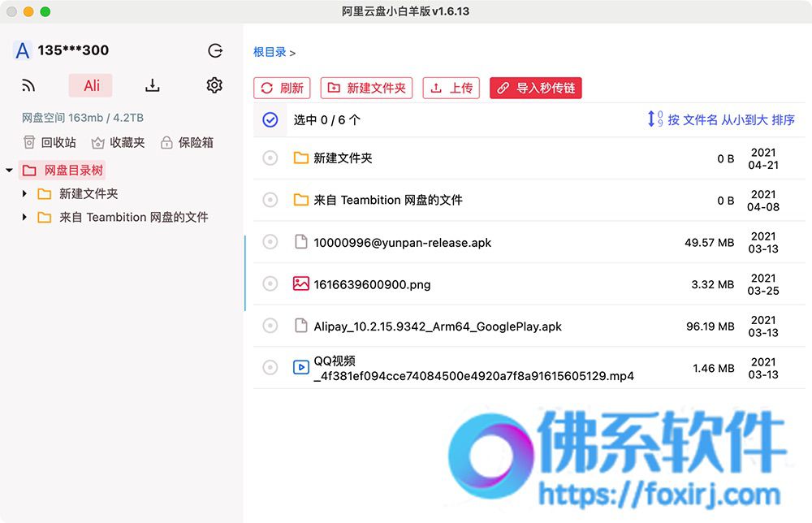Open the 保险箱 safe box
The image size is (812, 523).
(187, 142)
